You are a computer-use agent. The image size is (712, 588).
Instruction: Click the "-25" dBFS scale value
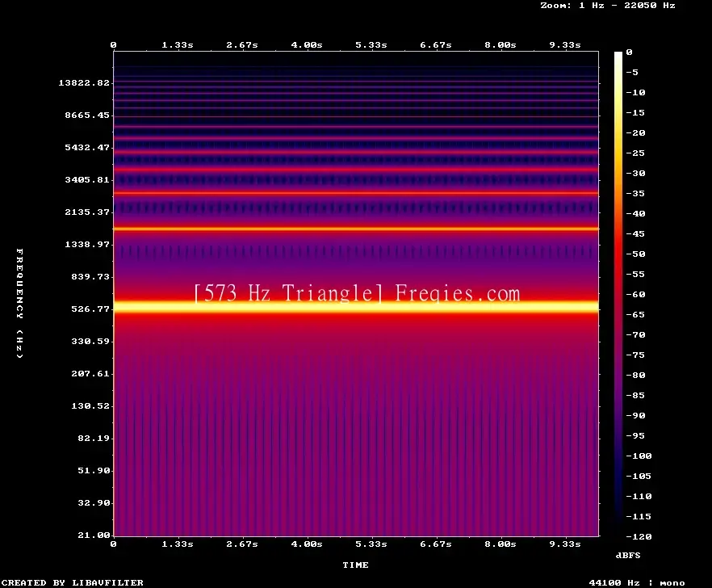click(635, 153)
